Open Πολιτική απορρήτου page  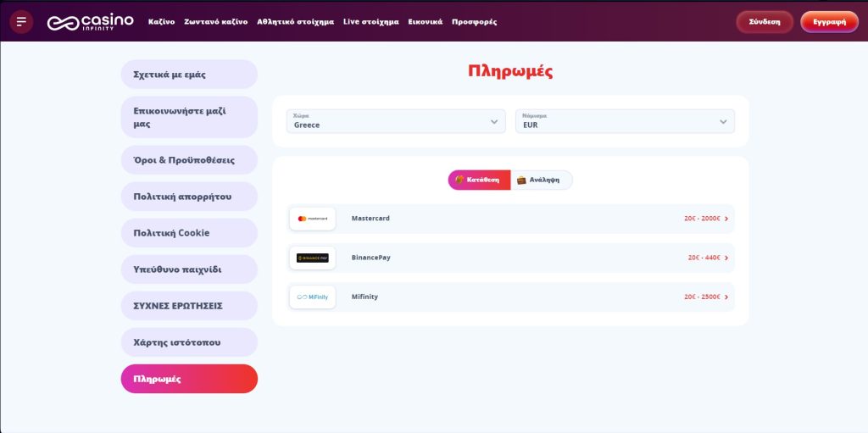(189, 197)
